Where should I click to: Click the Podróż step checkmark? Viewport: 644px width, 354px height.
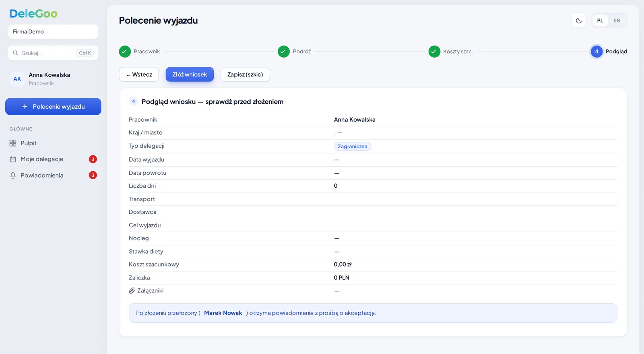click(x=284, y=52)
